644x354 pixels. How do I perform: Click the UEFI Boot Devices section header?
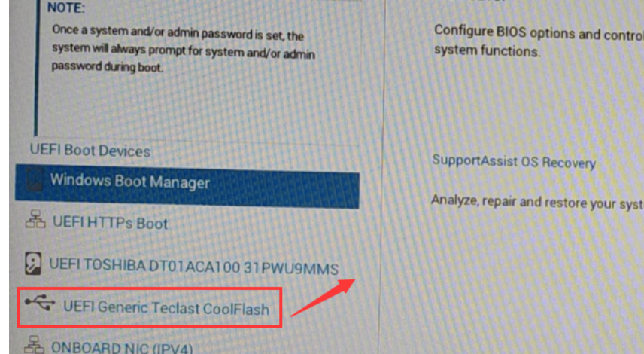tap(90, 151)
